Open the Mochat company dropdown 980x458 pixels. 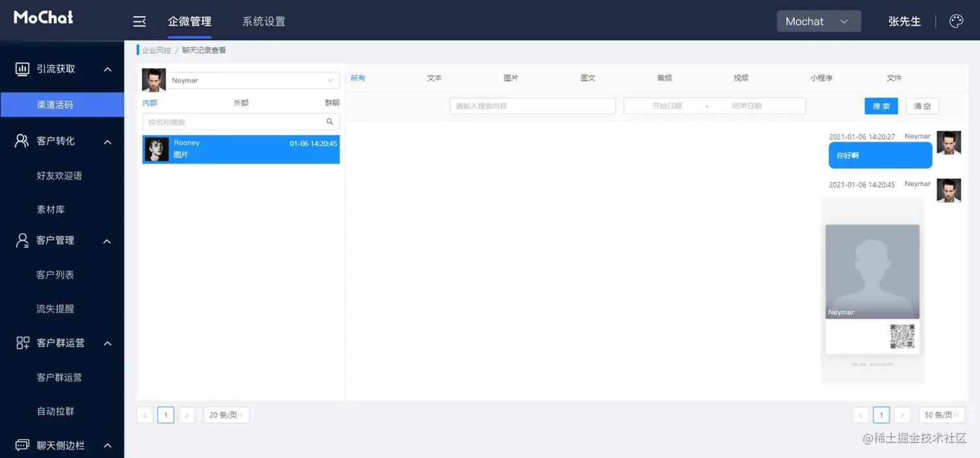[x=819, y=21]
